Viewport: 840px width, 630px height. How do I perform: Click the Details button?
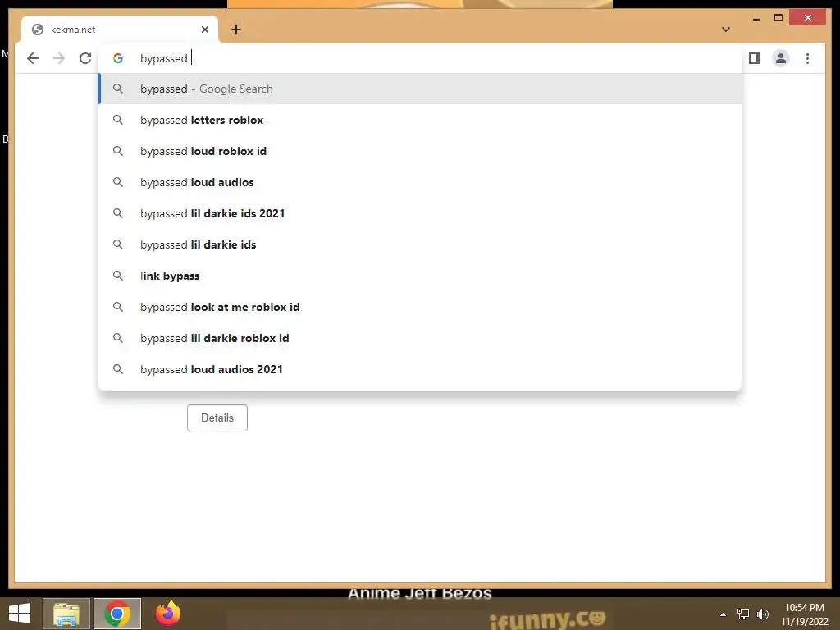(217, 418)
